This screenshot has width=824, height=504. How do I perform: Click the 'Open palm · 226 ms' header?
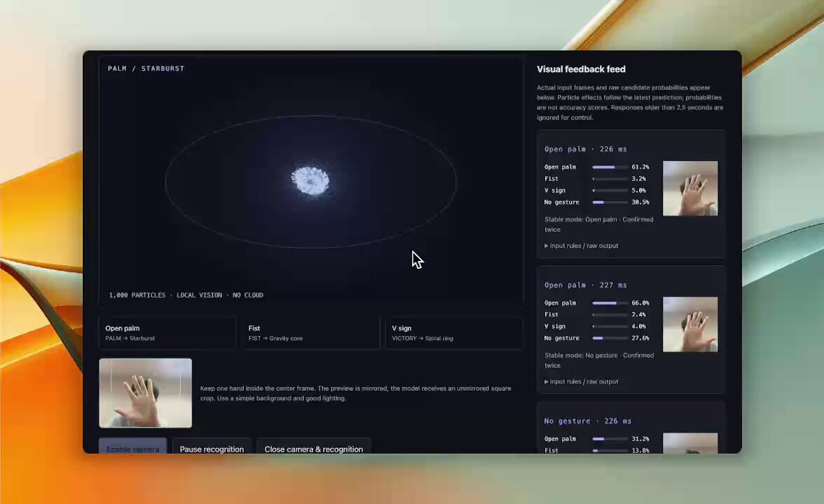pyautogui.click(x=586, y=149)
